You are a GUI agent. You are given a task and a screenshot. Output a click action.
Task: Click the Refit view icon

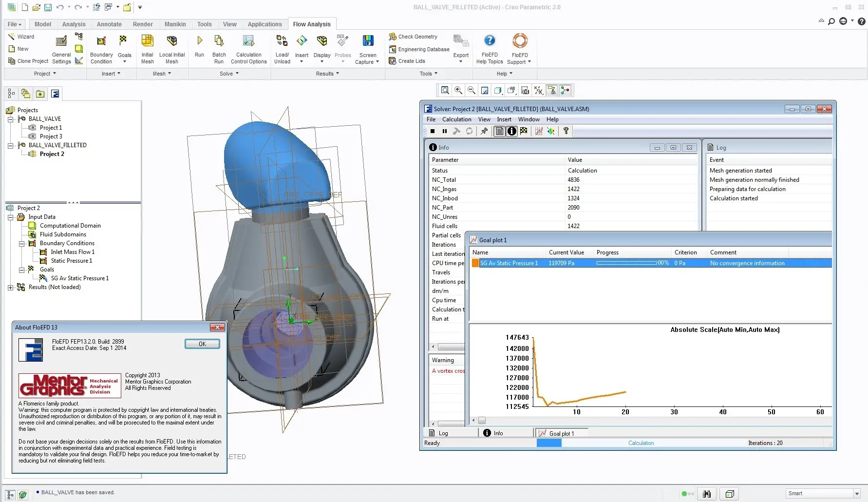(445, 90)
